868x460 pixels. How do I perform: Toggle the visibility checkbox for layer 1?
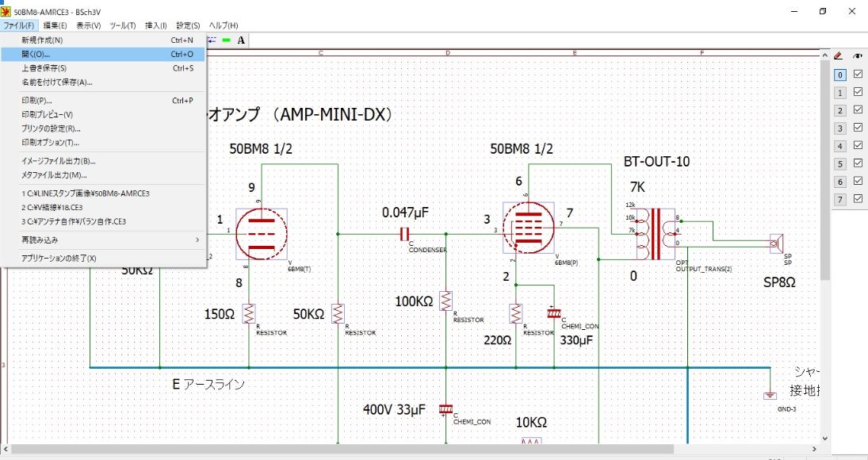[858, 93]
